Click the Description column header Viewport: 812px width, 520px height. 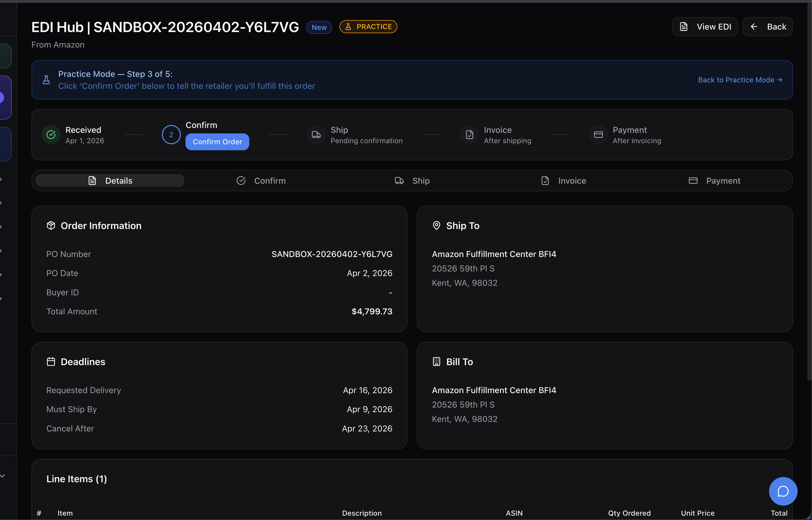click(362, 513)
